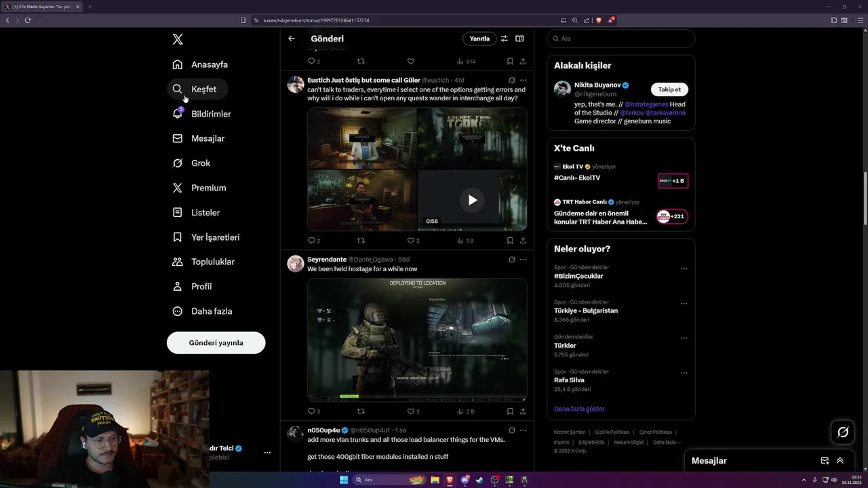This screenshot has width=868, height=488.
Task: Follow Nikita Buyanov with Takip et
Action: 669,89
